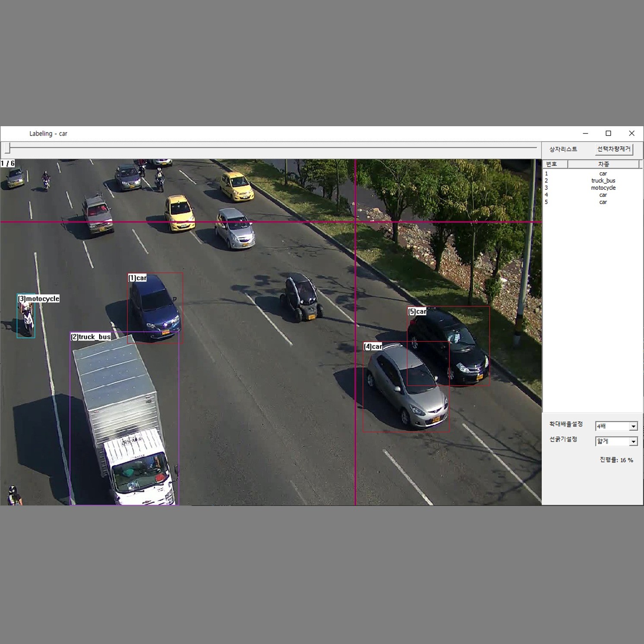This screenshot has height=644, width=644.
Task: Maximize the Labeling window
Action: pos(608,133)
